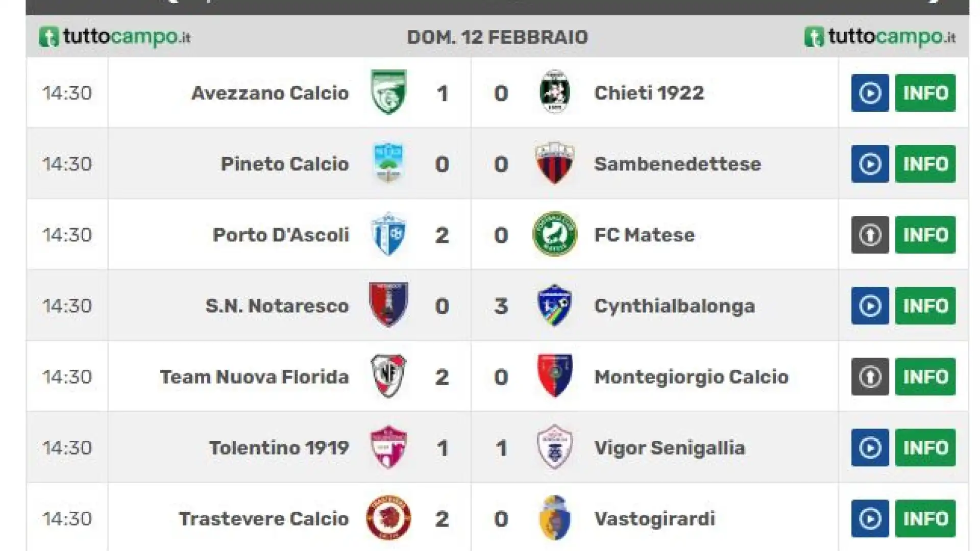Open INFO for Tolentino 1919 vs Vigor Senigallia
The image size is (980, 551).
coord(925,447)
